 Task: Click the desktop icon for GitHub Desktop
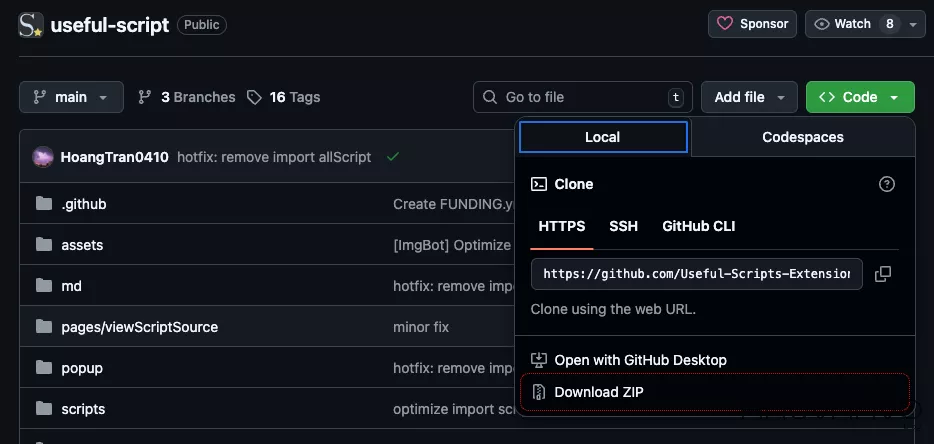point(538,360)
